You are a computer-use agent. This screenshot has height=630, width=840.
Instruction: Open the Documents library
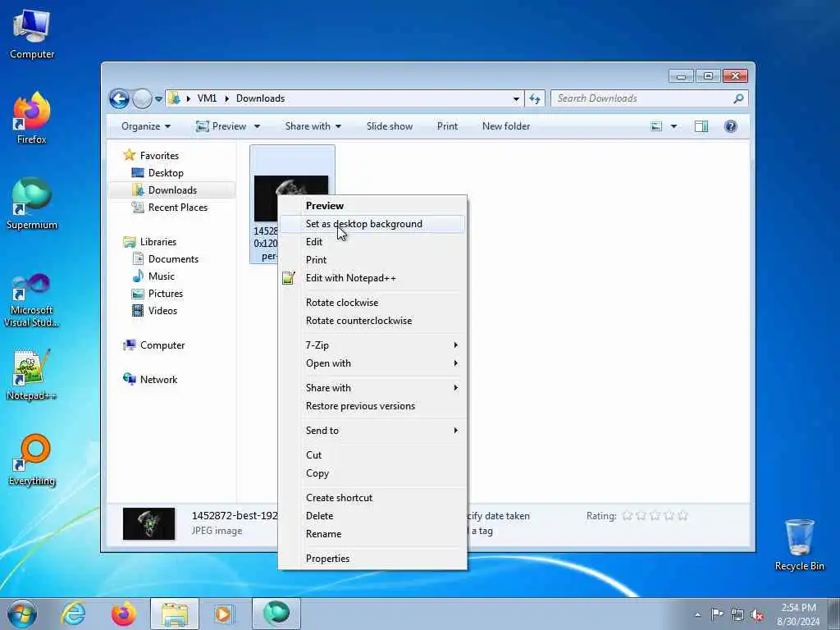(x=173, y=259)
